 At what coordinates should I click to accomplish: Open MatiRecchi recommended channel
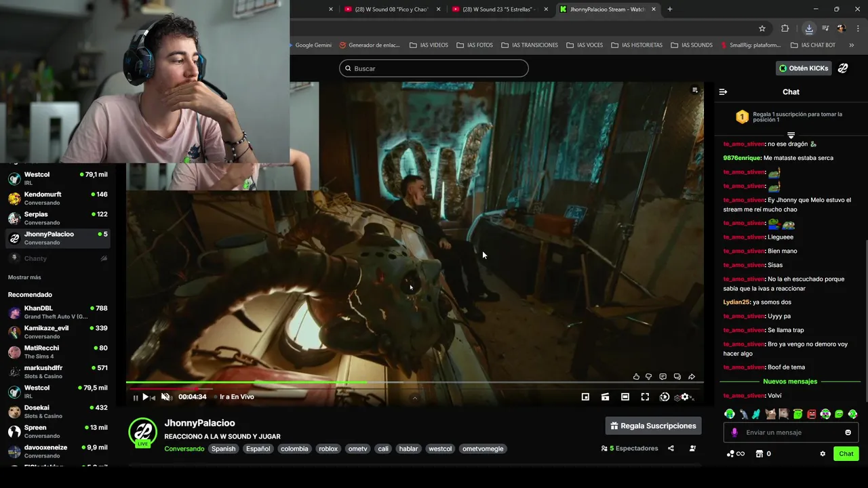click(58, 352)
